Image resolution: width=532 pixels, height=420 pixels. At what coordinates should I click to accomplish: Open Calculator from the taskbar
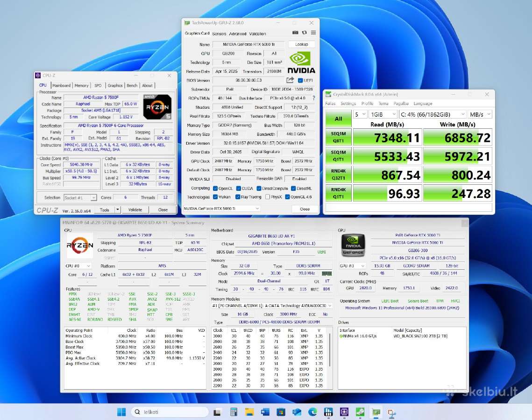234,412
